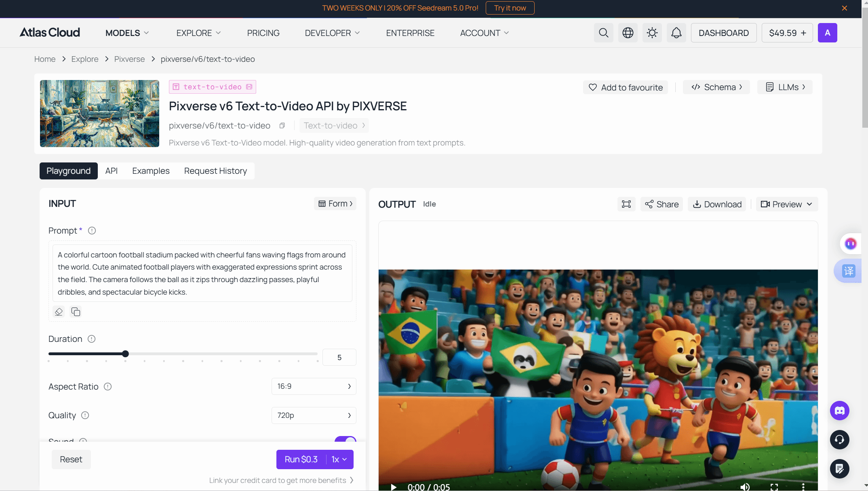
Task: Open the Preview dropdown
Action: click(786, 204)
